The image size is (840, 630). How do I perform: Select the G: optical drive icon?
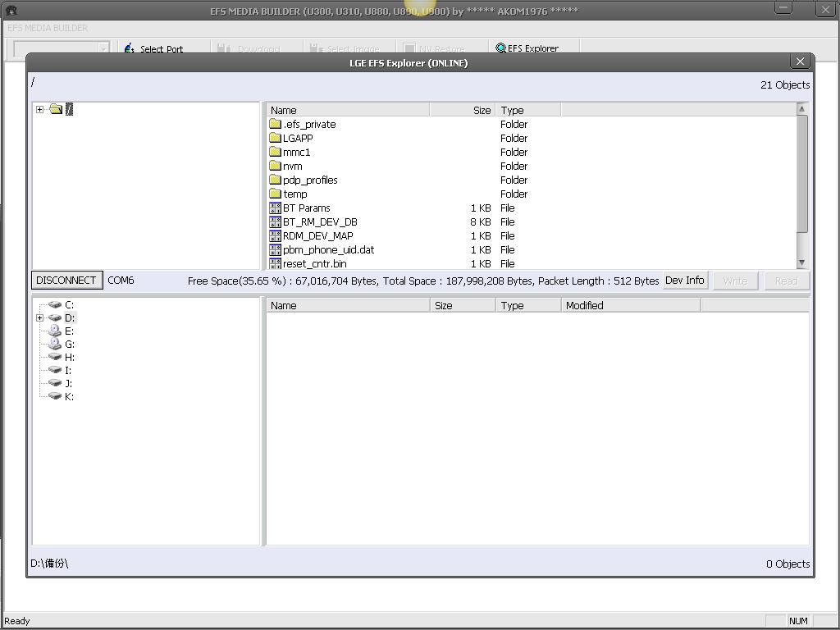[55, 344]
